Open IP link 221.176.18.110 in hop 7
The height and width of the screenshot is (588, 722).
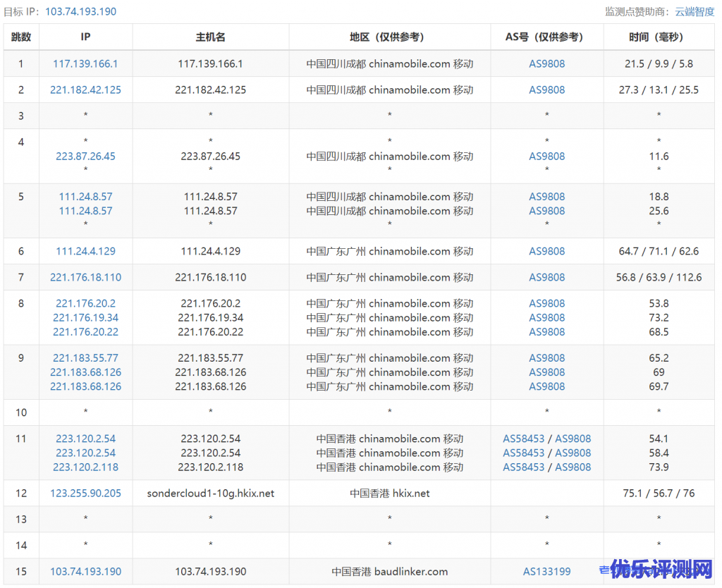85,277
